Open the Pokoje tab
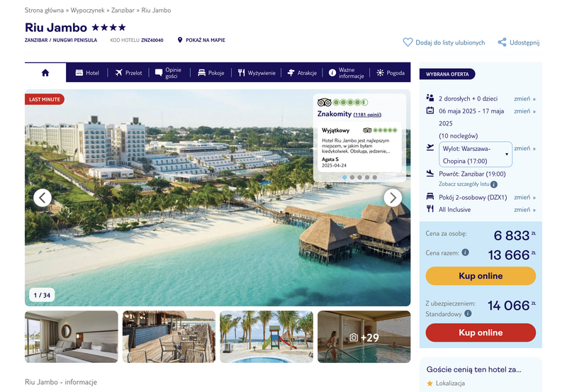 coord(210,73)
